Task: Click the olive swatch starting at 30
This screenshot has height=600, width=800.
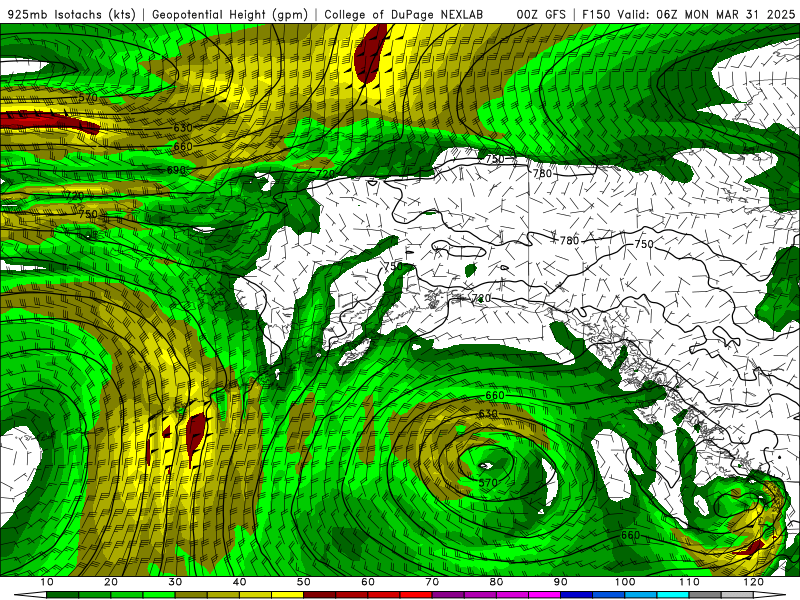Action: click(x=191, y=595)
